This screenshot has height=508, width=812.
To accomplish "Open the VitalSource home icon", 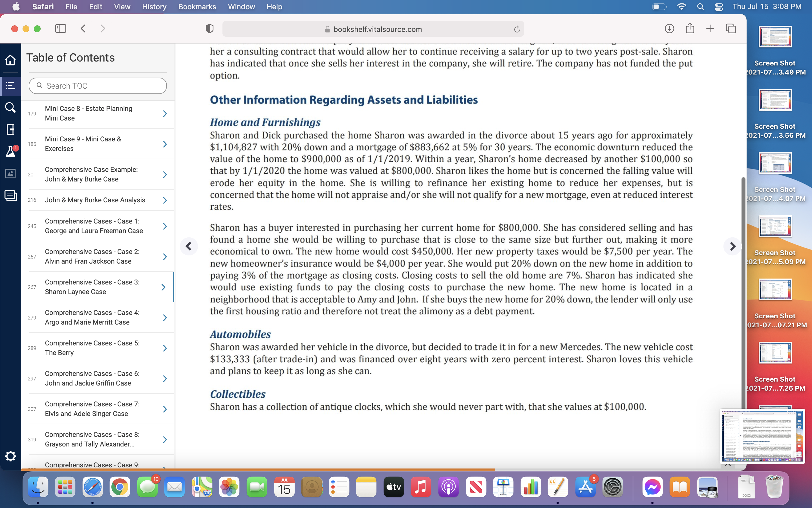I will point(10,60).
